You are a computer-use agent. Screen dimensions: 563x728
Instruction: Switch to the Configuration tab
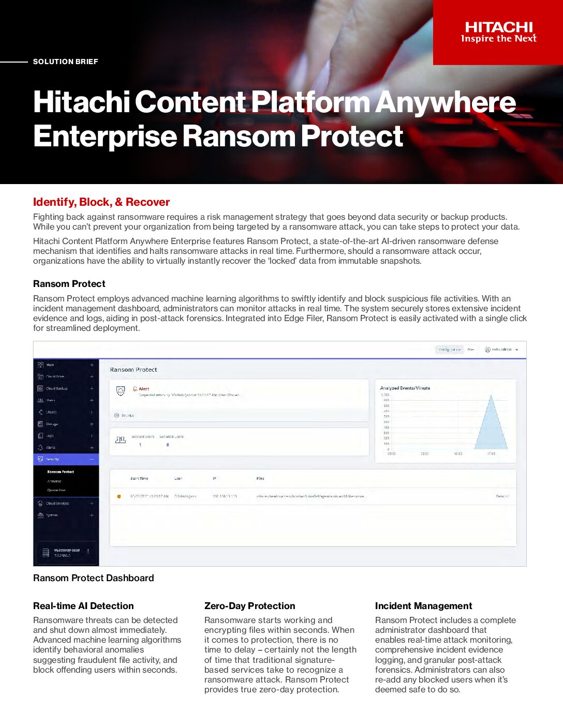pyautogui.click(x=449, y=350)
